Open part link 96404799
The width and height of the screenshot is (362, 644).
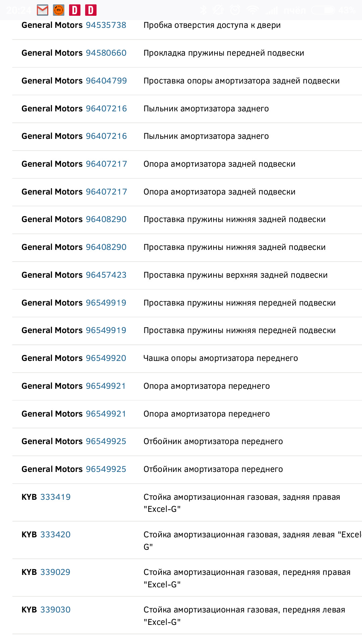[106, 81]
